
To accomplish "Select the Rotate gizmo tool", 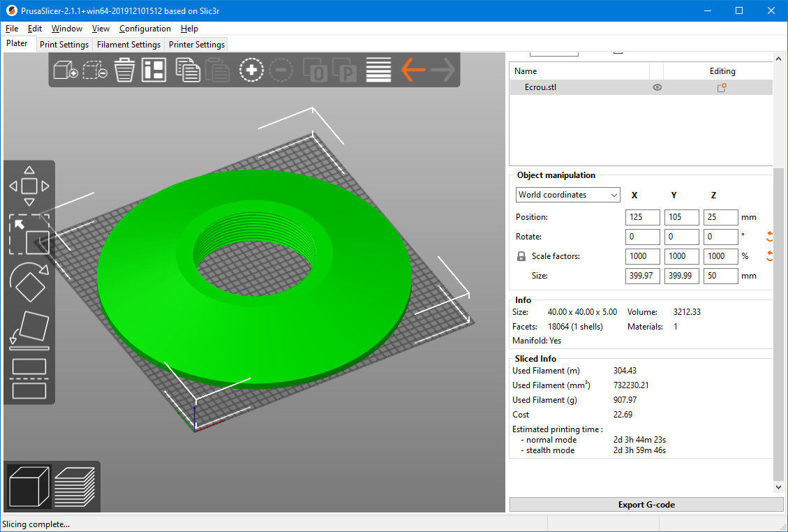I will coord(29,281).
